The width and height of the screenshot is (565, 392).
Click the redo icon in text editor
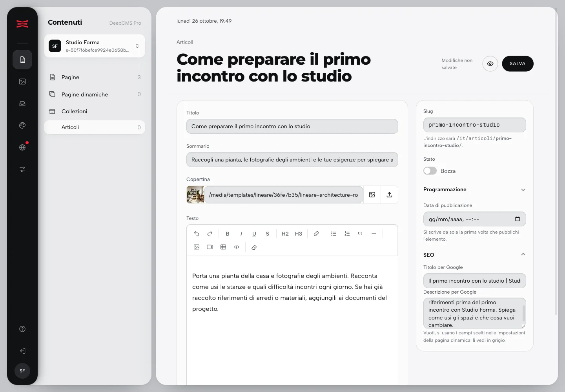[x=210, y=234]
